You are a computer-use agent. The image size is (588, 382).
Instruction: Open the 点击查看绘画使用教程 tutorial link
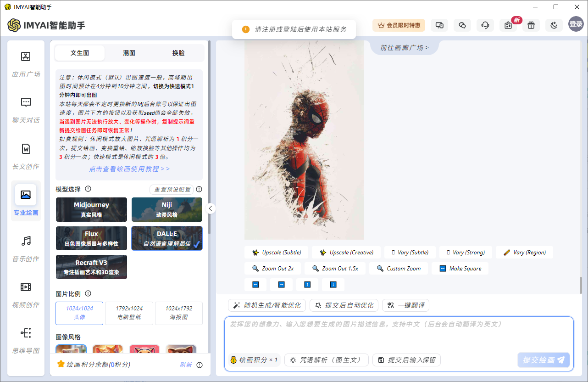click(x=129, y=169)
